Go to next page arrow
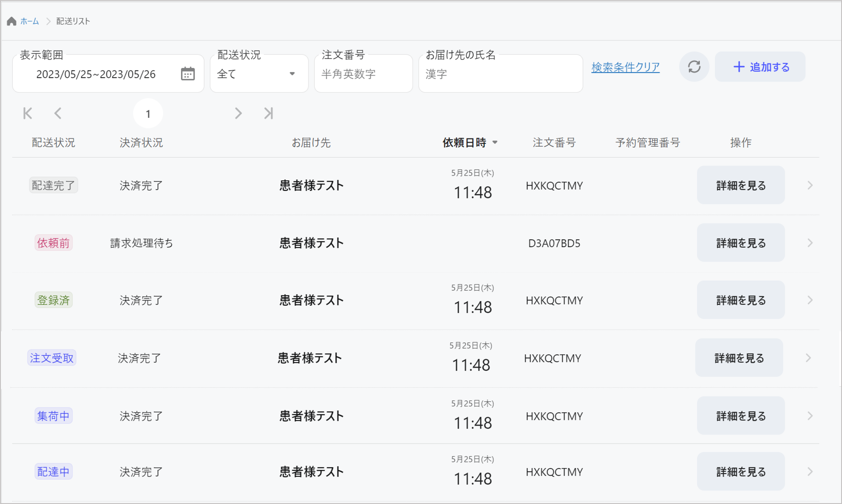This screenshot has width=842, height=504. pyautogui.click(x=238, y=113)
